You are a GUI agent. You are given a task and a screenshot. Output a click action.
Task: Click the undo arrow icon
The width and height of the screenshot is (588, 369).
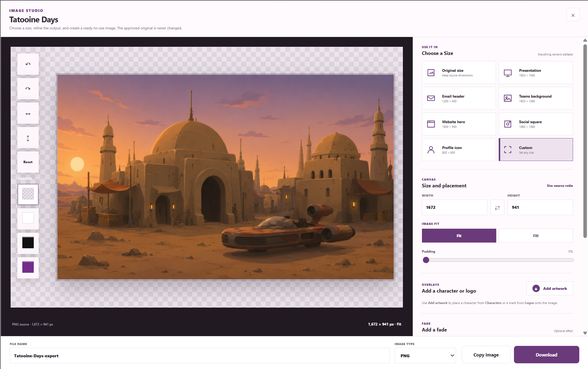pyautogui.click(x=28, y=64)
